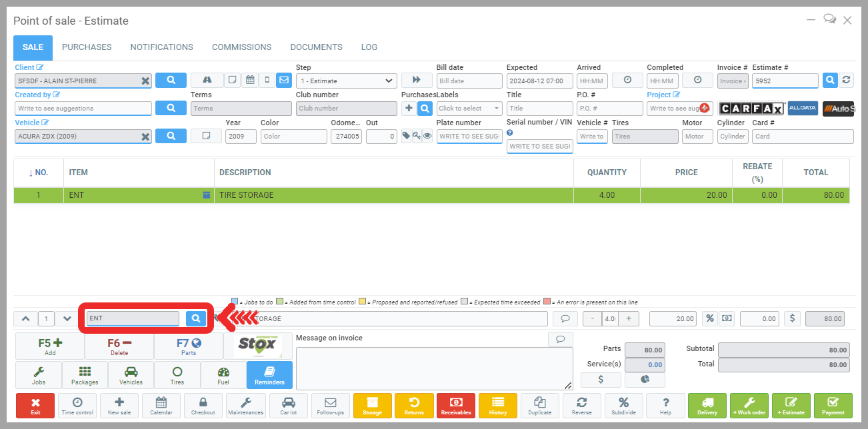The height and width of the screenshot is (429, 868).
Task: Toggle the percent rebate mode button
Action: pos(710,318)
